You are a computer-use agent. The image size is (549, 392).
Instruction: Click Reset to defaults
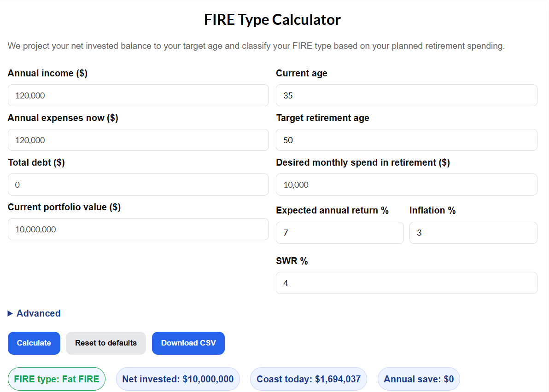(x=105, y=343)
